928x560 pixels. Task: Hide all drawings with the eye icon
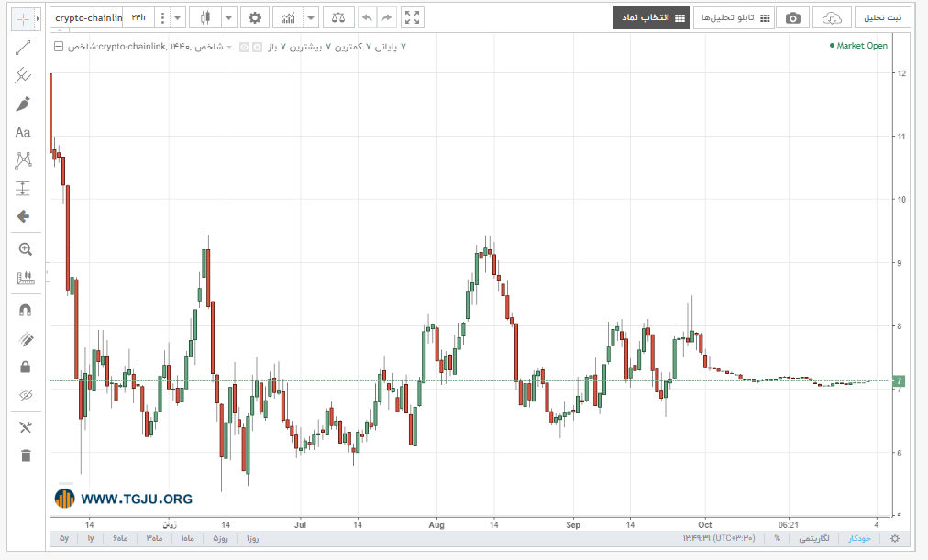[26, 395]
